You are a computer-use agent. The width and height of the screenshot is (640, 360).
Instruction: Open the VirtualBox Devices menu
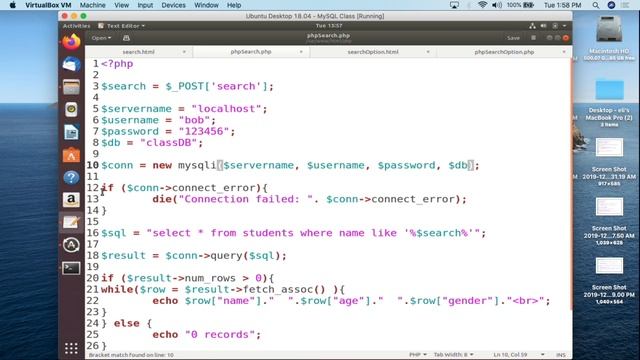(x=173, y=5)
